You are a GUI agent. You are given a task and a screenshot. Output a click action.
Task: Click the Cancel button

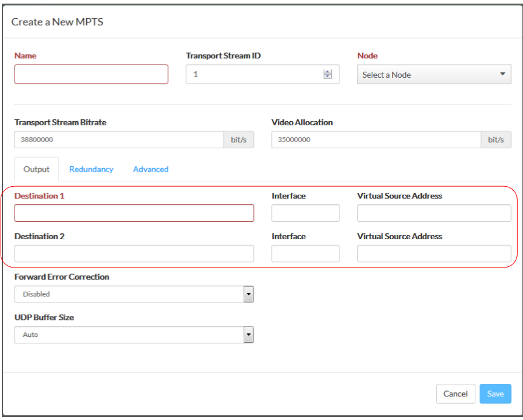point(455,393)
